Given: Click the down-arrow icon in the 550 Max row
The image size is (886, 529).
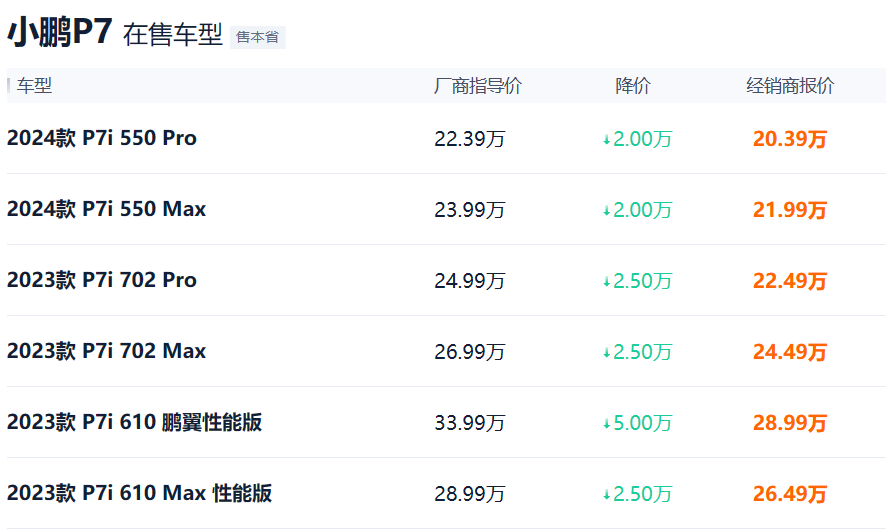Looking at the screenshot, I should [x=606, y=211].
